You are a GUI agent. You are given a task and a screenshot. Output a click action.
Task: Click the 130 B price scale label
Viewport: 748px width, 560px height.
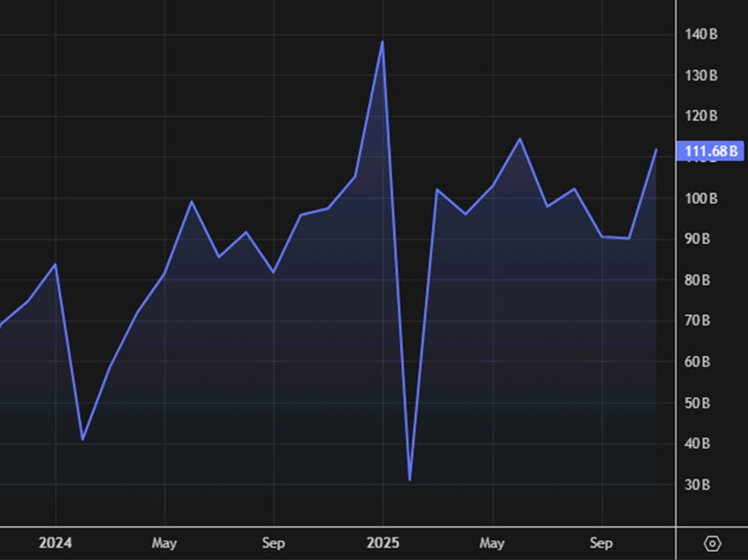coord(700,75)
